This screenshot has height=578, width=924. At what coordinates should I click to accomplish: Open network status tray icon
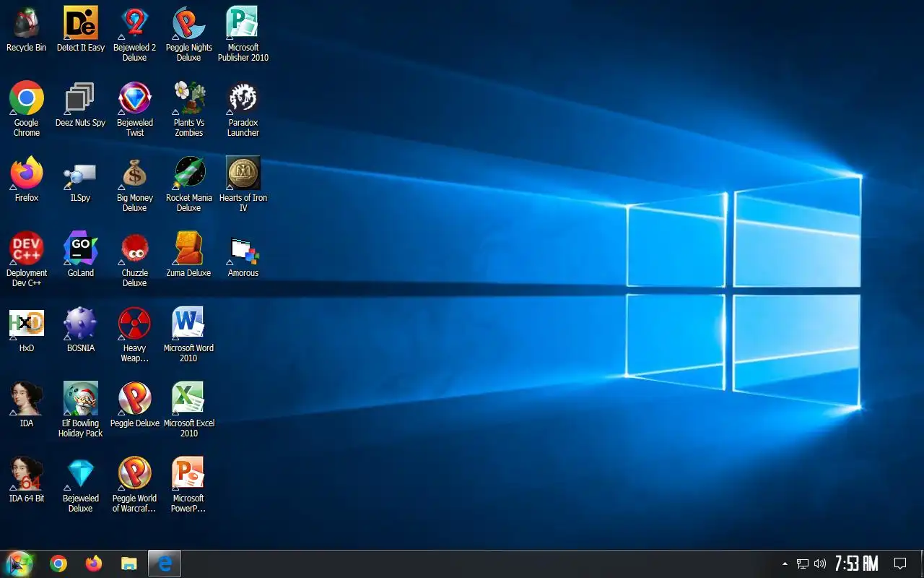pos(803,564)
